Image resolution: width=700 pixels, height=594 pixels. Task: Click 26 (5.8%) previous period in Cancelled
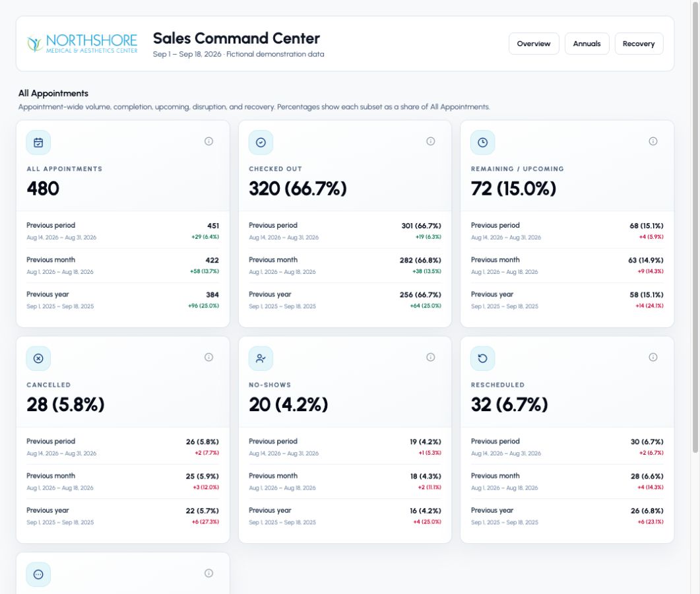pos(203,442)
